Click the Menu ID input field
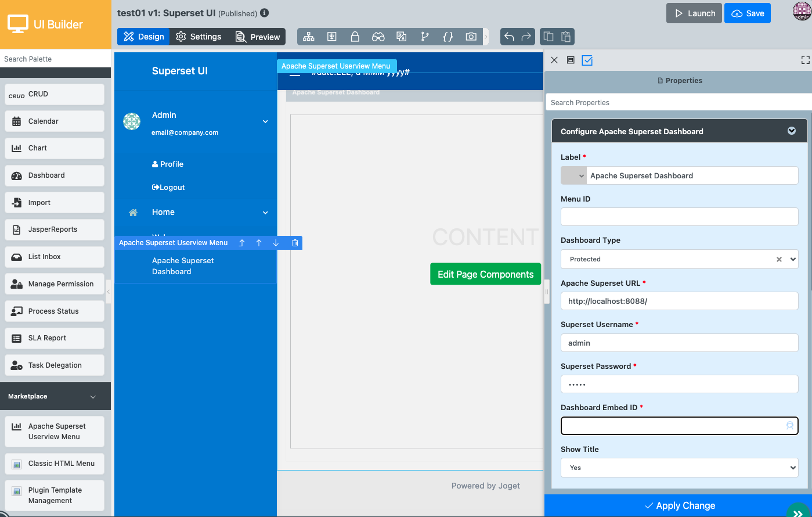812x517 pixels. click(679, 217)
